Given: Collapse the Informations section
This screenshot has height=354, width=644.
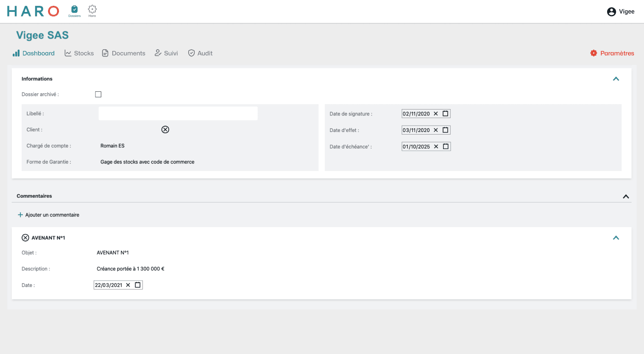Looking at the screenshot, I should click(x=616, y=79).
